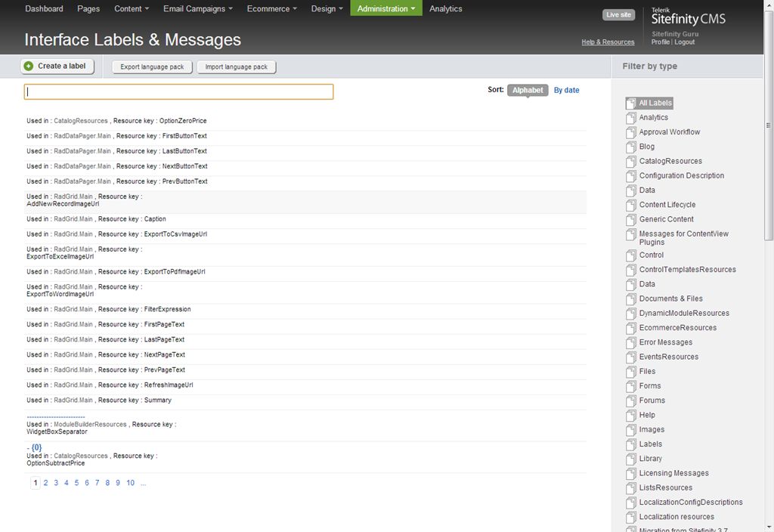Select the All Labels filter
The width and height of the screenshot is (774, 532).
(x=655, y=103)
